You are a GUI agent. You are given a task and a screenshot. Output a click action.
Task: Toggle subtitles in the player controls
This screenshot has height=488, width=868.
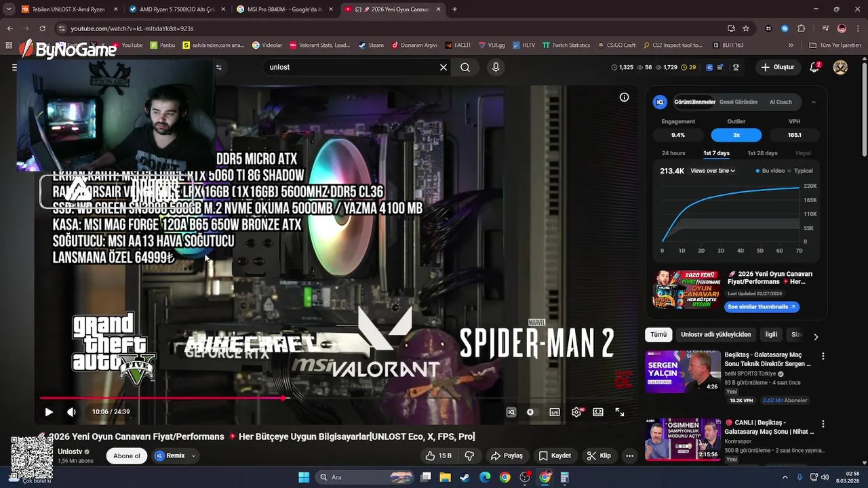click(x=555, y=412)
